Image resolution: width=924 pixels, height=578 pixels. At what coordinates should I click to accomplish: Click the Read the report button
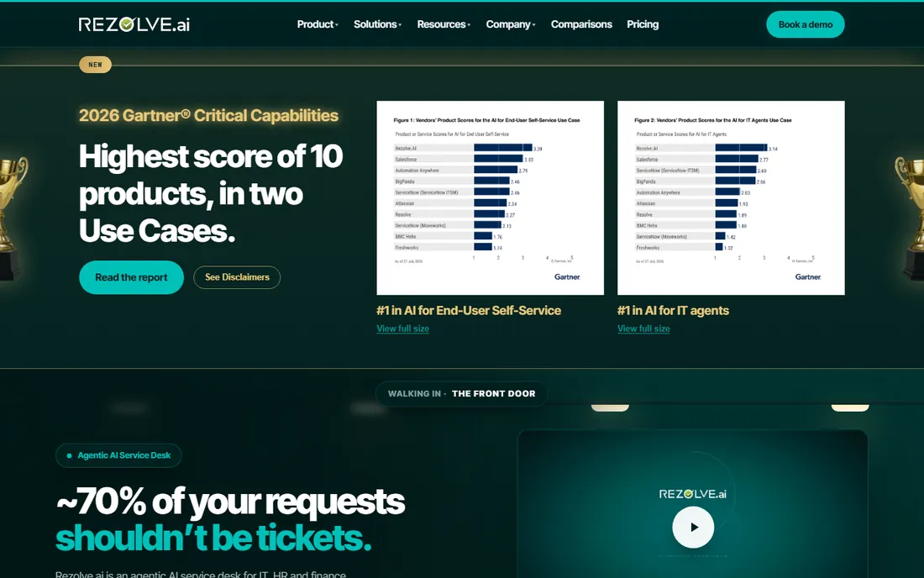pos(131,277)
